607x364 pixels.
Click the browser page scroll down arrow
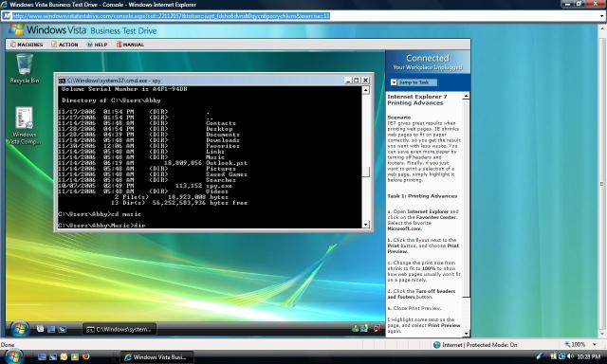click(x=602, y=333)
